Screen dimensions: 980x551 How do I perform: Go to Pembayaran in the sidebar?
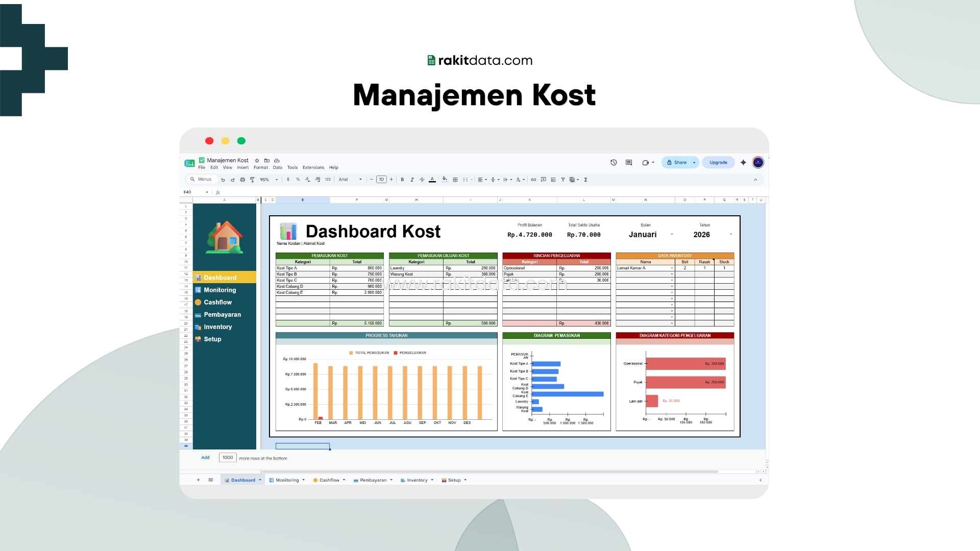(222, 315)
